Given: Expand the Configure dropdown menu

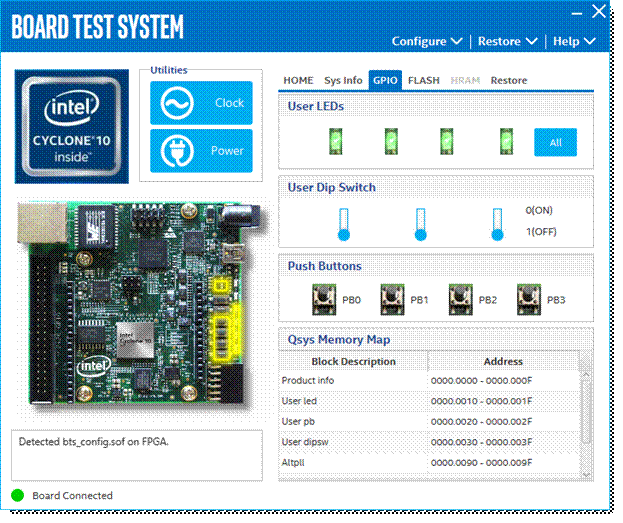Looking at the screenshot, I should coord(427,41).
